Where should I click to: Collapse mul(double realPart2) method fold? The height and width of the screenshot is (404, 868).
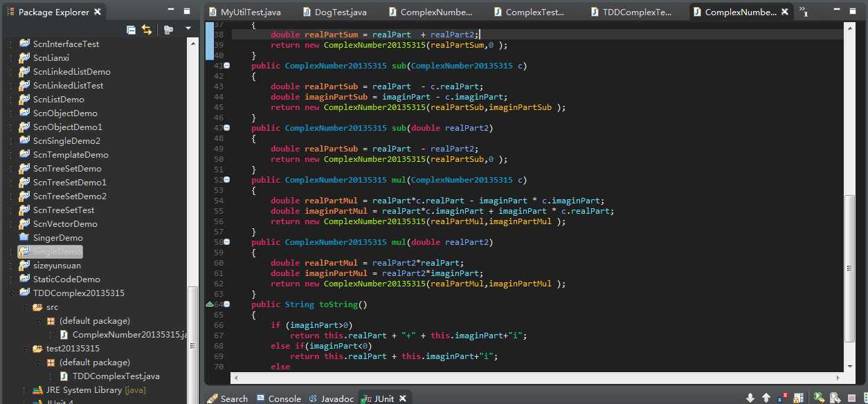click(x=226, y=242)
